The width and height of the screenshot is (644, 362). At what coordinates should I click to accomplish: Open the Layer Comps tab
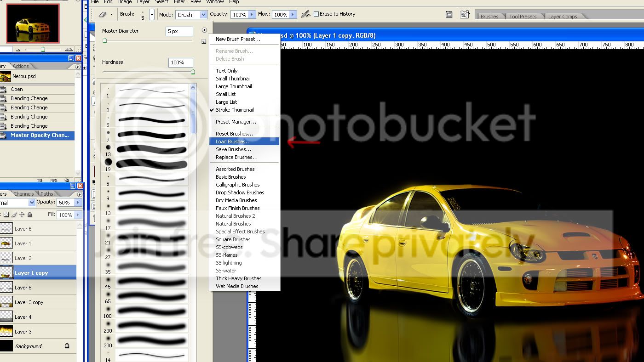(562, 16)
